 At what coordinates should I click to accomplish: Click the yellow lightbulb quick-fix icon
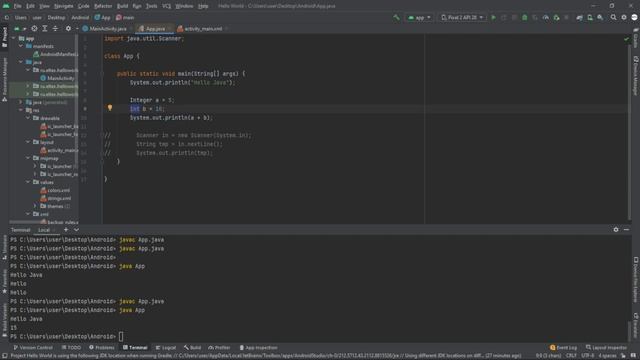tap(110, 108)
